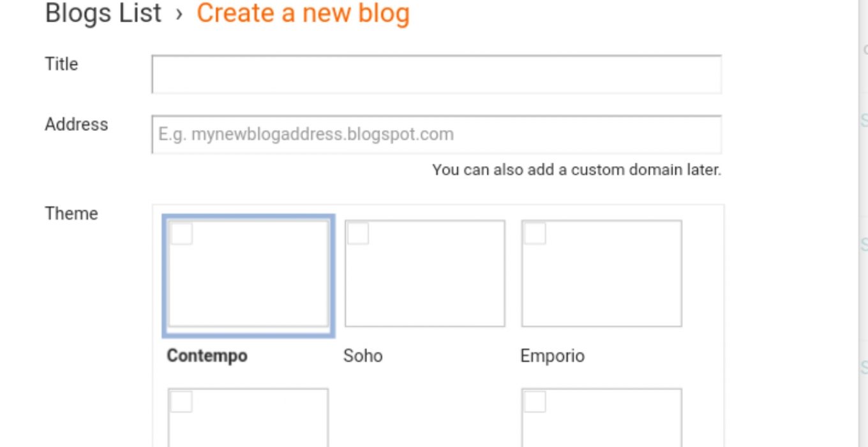Choose the Soho theme thumbnail
Screen dimensions: 868x447
click(x=425, y=273)
